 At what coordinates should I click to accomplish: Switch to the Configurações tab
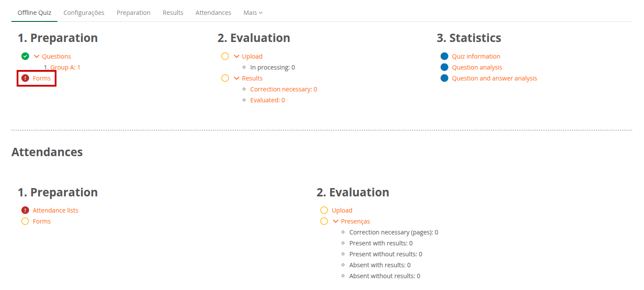(x=84, y=13)
